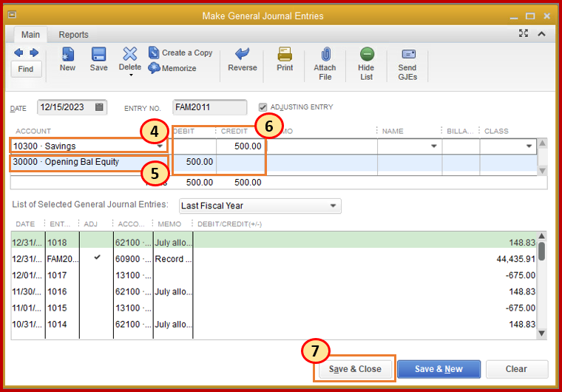Go to previous journal entry arrow
Image resolution: width=562 pixels, height=392 pixels.
pyautogui.click(x=18, y=53)
